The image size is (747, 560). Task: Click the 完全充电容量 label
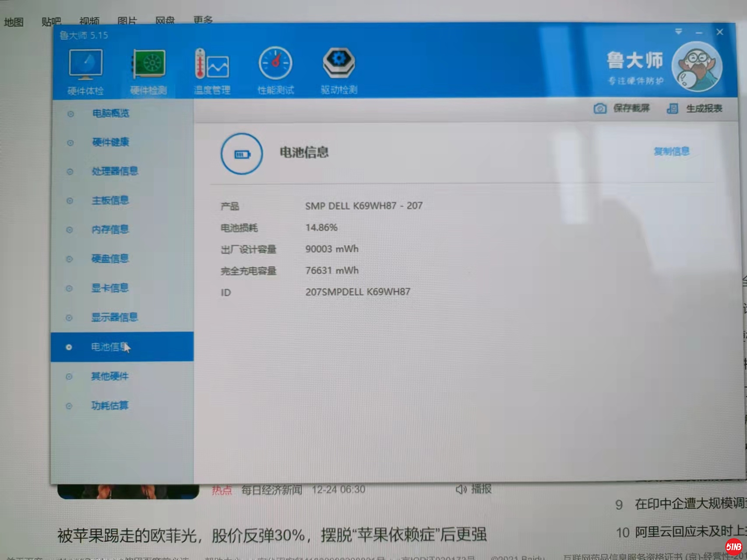coord(248,271)
